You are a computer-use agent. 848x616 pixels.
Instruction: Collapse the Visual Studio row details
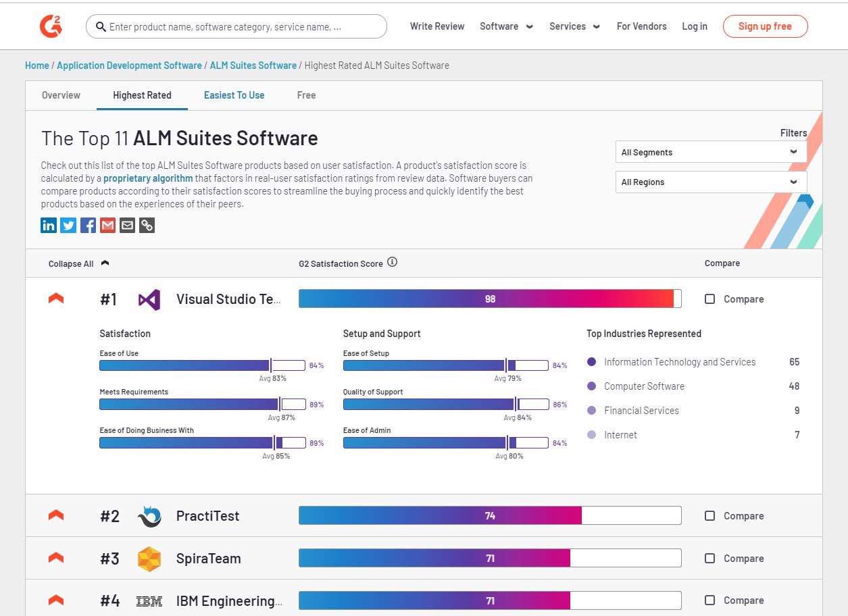tap(56, 299)
